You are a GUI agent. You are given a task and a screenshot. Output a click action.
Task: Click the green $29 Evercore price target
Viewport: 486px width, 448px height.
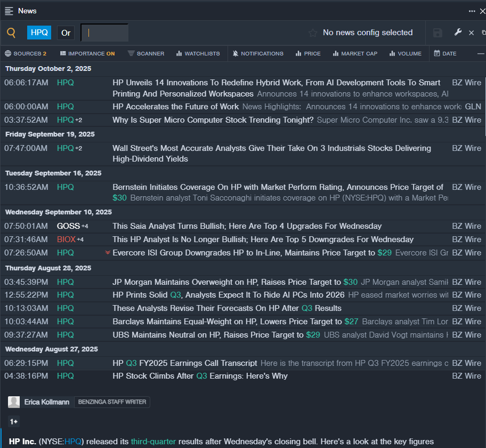385,253
